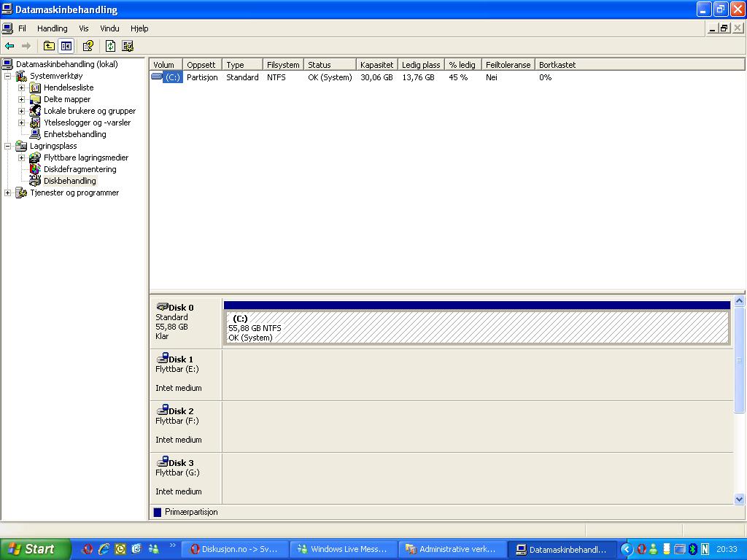
Task: Launch Opera from quick launch
Action: click(88, 549)
